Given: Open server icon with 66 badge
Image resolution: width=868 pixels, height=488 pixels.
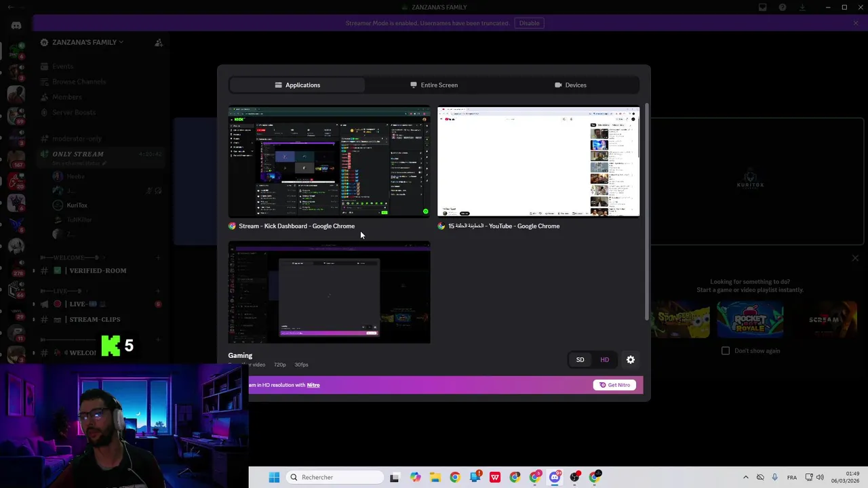Looking at the screenshot, I should point(16,290).
